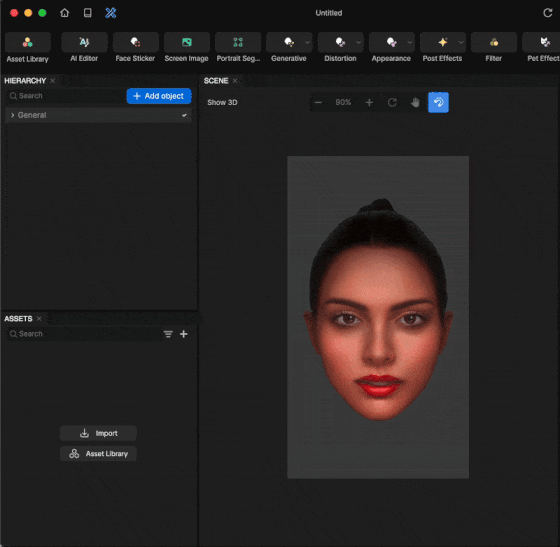Reset the scene view rotation icon
The width and height of the screenshot is (560, 547).
(392, 102)
